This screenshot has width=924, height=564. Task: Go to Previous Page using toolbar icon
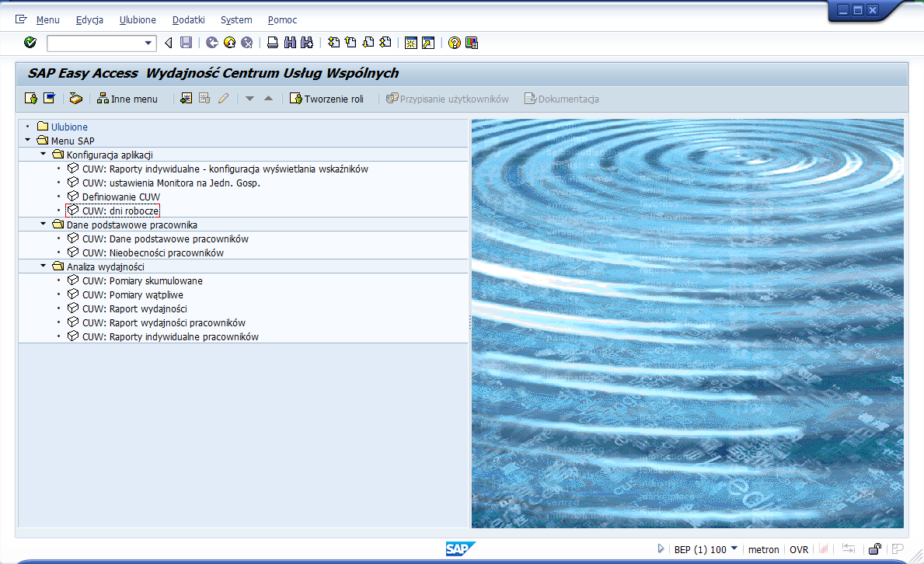(351, 43)
